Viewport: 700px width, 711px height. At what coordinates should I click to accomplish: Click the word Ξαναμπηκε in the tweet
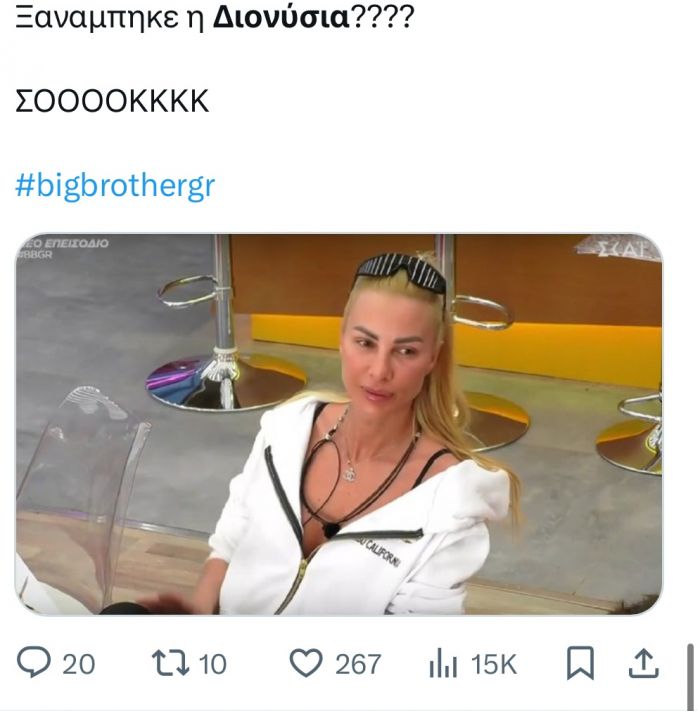(97, 19)
